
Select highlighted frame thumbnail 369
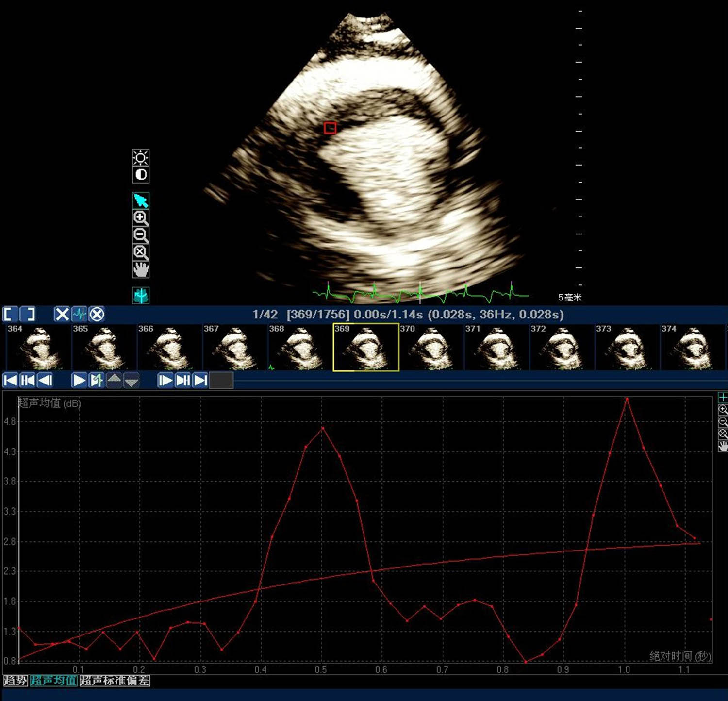click(x=366, y=347)
